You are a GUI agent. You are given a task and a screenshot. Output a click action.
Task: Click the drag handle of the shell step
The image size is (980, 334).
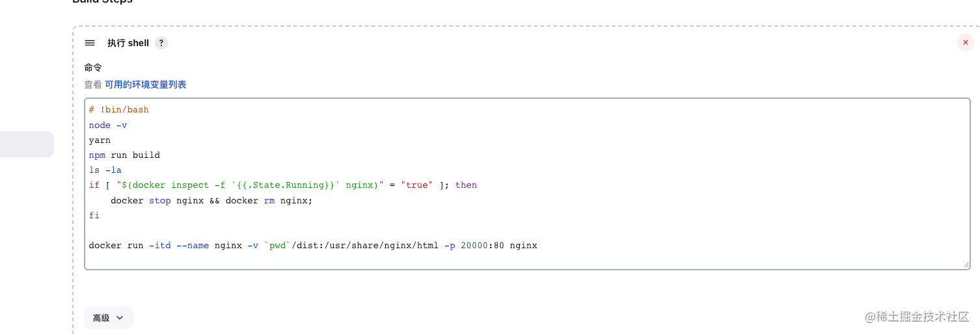tap(90, 43)
